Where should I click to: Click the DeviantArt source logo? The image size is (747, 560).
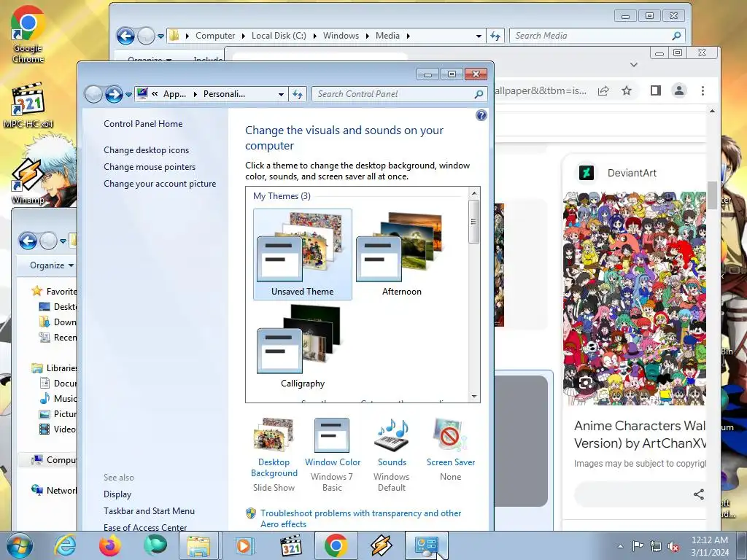pos(587,172)
